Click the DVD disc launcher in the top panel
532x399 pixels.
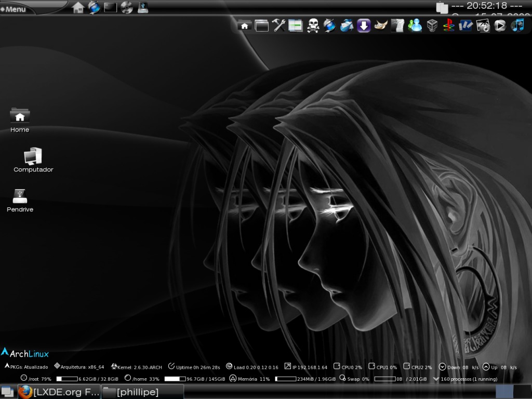[x=127, y=7]
